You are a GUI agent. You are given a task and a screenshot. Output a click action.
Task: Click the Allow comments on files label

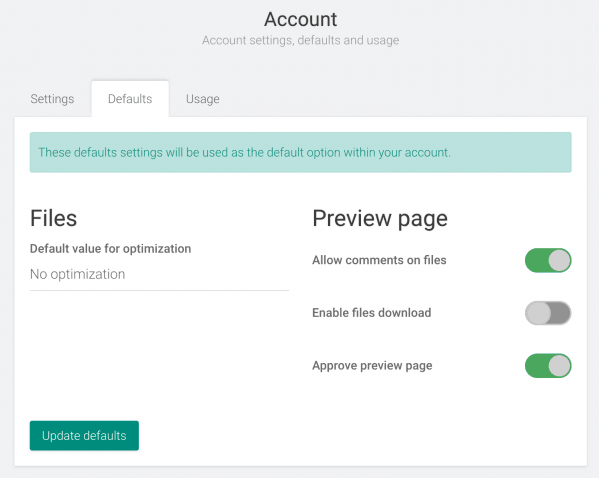(379, 260)
